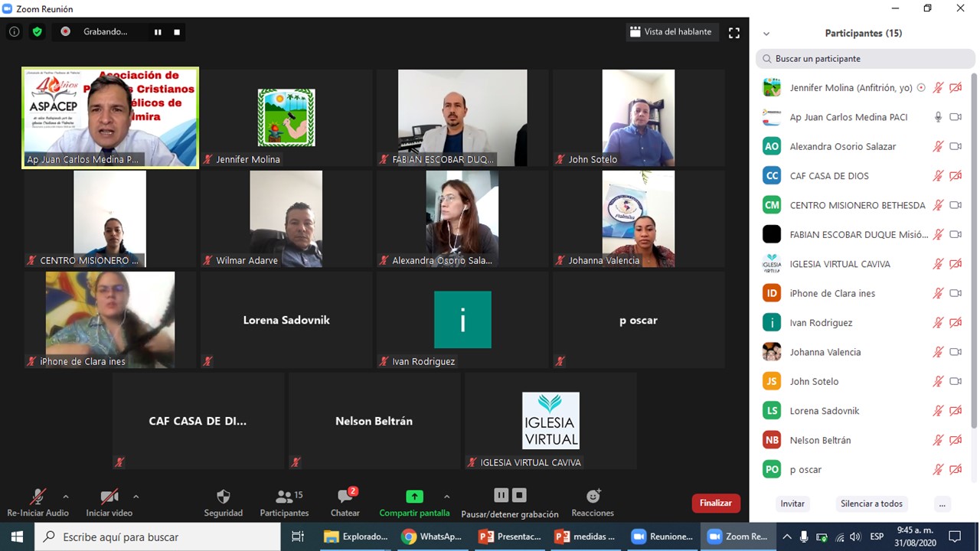Select Wilmar Adarve video tile
This screenshot has height=551, width=980.
[286, 219]
